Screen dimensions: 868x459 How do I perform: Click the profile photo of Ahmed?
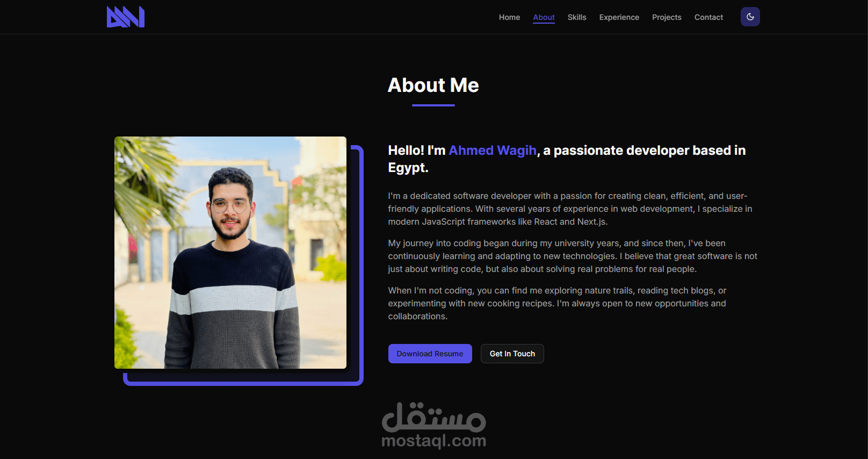point(230,253)
